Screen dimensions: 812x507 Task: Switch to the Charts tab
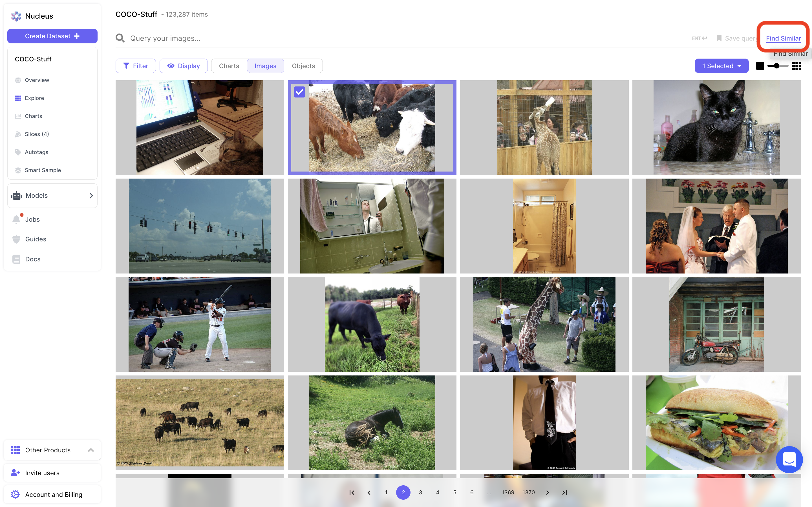tap(229, 66)
